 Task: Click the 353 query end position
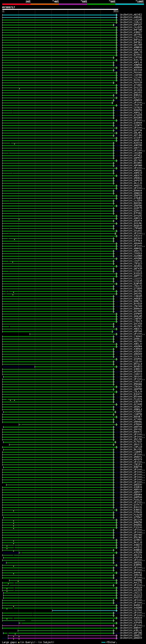click(115, 11)
